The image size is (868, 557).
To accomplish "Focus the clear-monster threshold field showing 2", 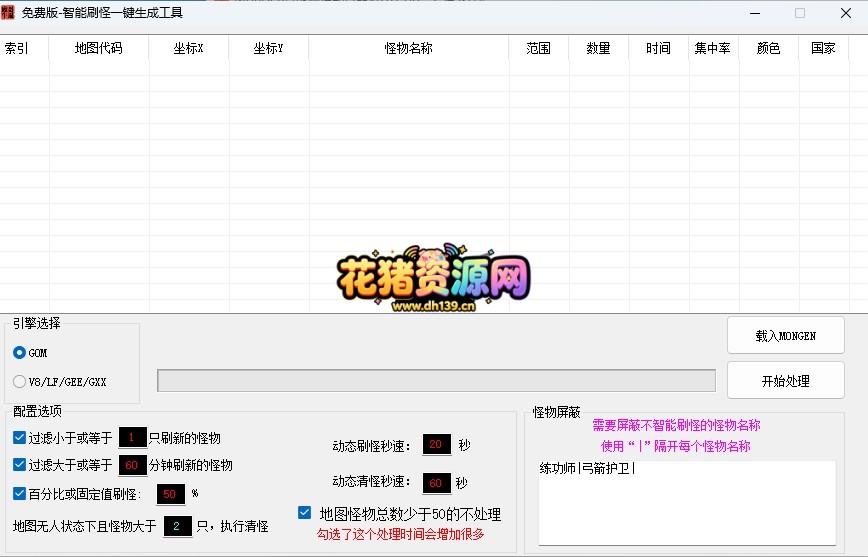I will pyautogui.click(x=178, y=526).
